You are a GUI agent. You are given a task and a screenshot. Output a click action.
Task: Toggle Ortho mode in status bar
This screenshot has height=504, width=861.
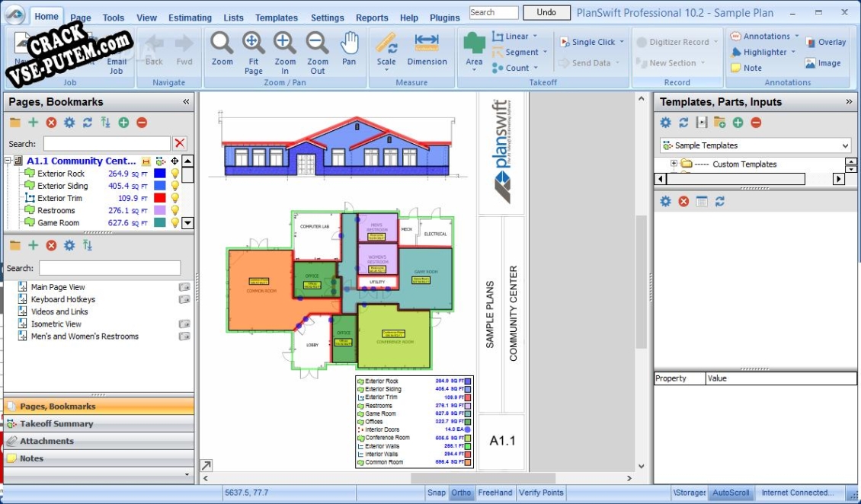coord(461,493)
